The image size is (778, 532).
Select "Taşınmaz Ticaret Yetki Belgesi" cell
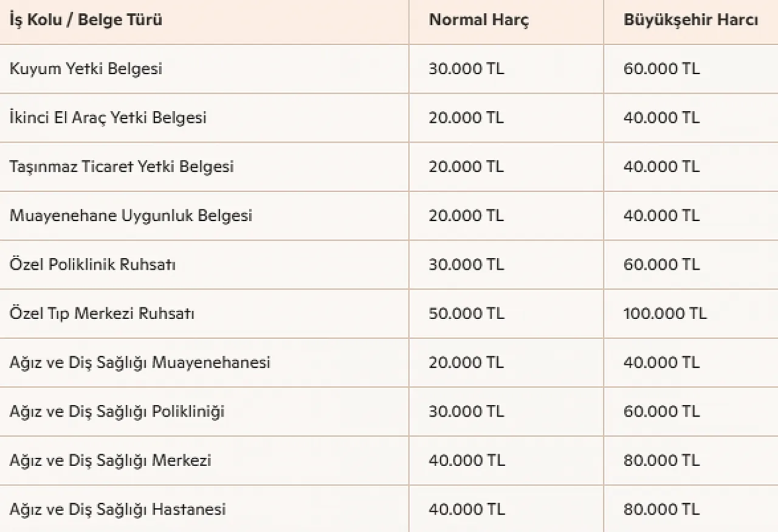pyautogui.click(x=122, y=166)
